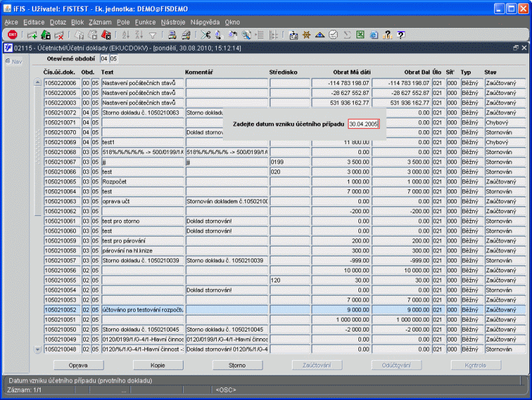Click the context help question window icon
532x400 pixels.
[401, 35]
